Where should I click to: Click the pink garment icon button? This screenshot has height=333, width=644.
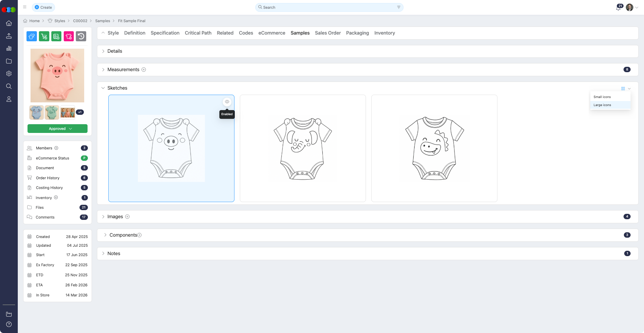click(69, 36)
